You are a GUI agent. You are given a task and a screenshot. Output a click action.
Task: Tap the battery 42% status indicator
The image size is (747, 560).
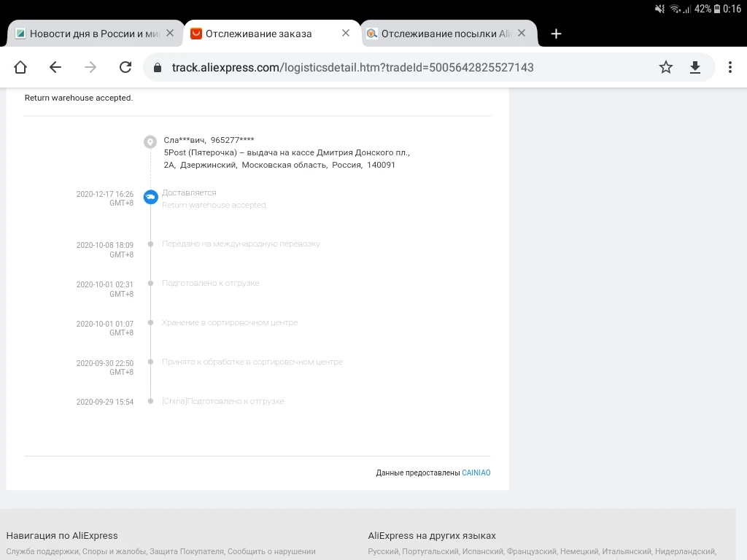[x=708, y=9]
